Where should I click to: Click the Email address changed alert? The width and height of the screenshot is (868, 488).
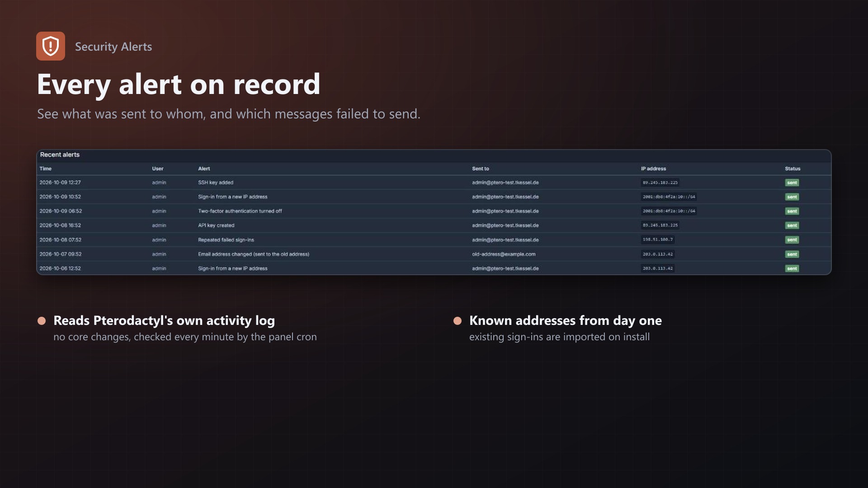point(254,254)
